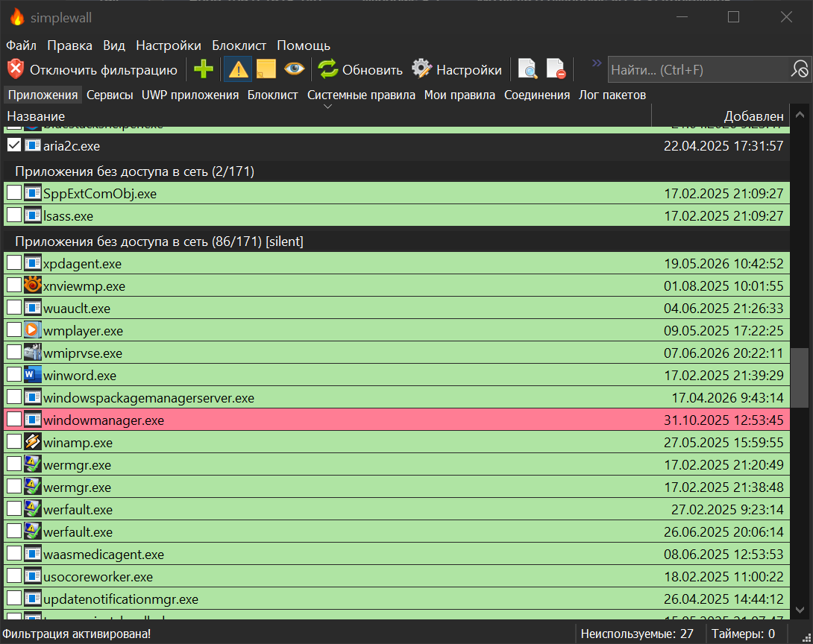Open the Правка menu
This screenshot has height=644, width=813.
(x=69, y=45)
